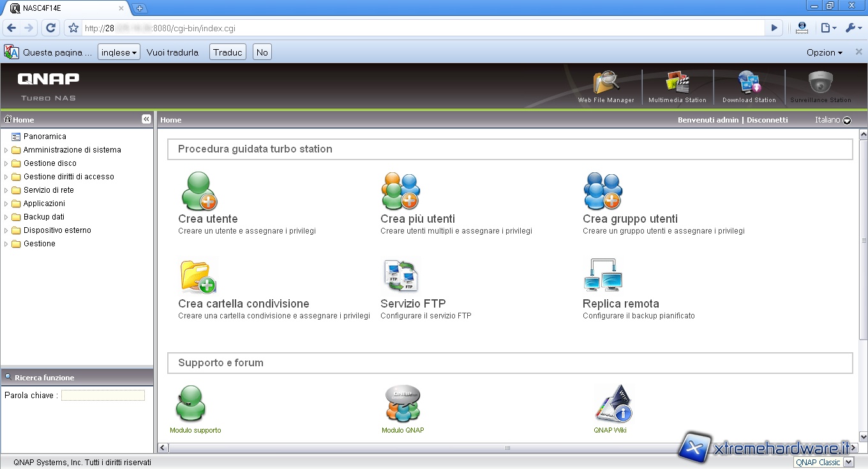Screen dimensions: 868x469
Task: Start the Crea cartella condivisione wizard
Action: [x=198, y=276]
